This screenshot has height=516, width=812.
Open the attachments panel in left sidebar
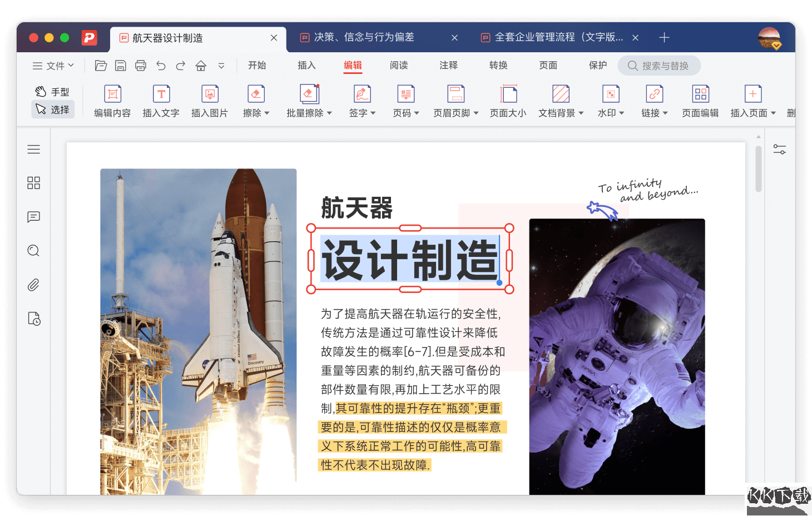33,285
